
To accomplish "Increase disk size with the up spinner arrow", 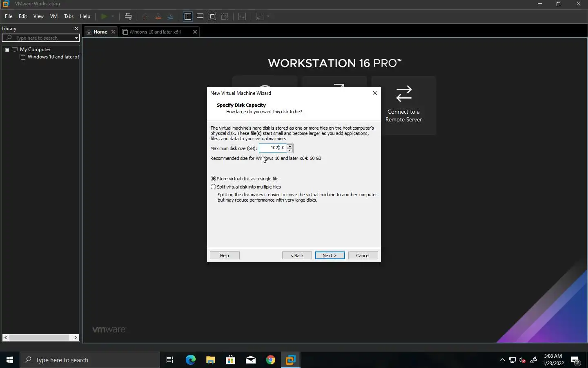I will [290, 146].
